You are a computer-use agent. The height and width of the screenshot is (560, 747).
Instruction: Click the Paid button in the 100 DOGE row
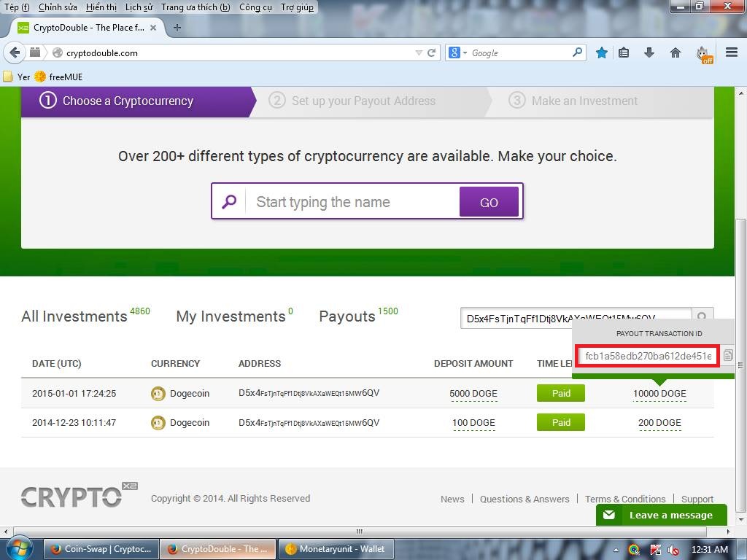[x=561, y=422]
